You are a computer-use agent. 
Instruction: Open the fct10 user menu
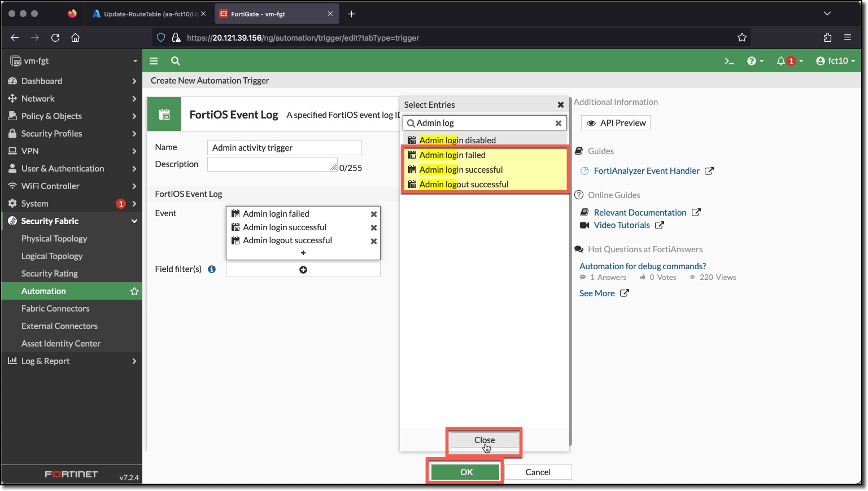[x=835, y=61]
